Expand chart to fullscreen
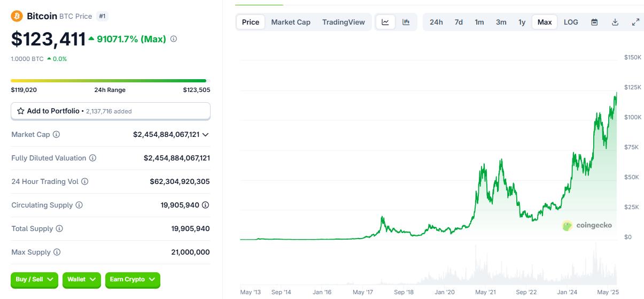 tap(635, 22)
